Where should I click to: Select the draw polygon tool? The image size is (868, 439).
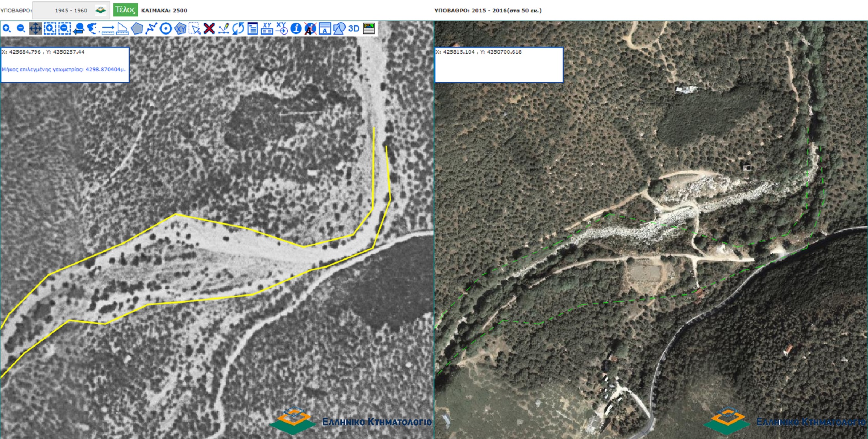pos(137,29)
